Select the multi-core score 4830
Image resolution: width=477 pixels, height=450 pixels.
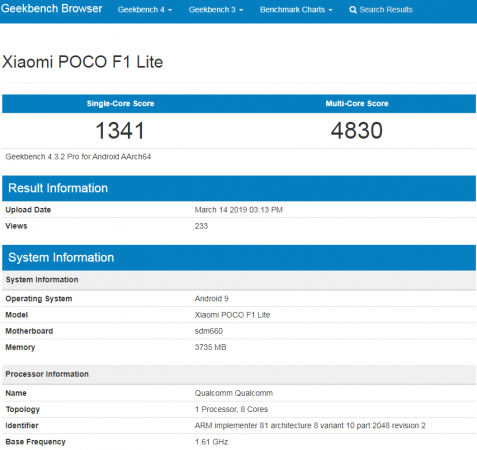(357, 130)
